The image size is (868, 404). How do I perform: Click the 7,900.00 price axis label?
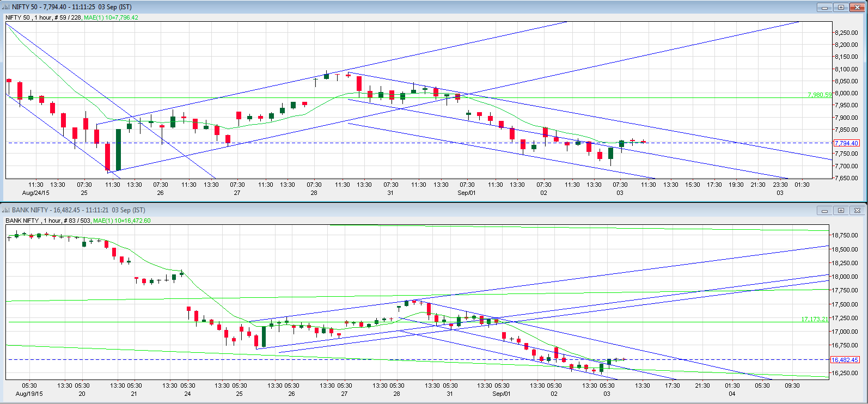846,118
